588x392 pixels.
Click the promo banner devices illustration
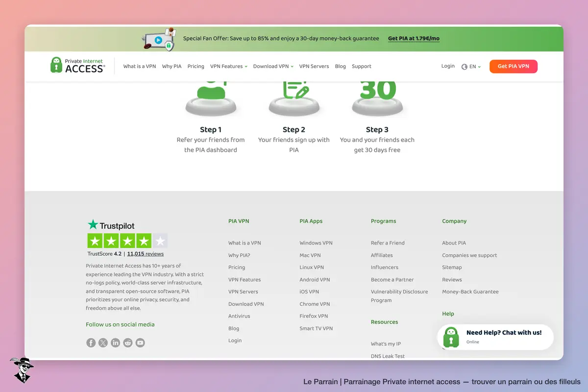pos(159,39)
